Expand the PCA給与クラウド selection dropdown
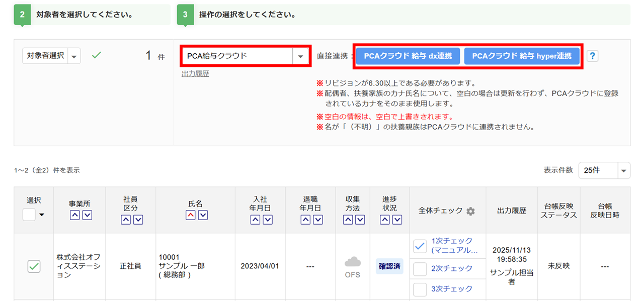Image resolution: width=644 pixels, height=301 pixels. 300,56
